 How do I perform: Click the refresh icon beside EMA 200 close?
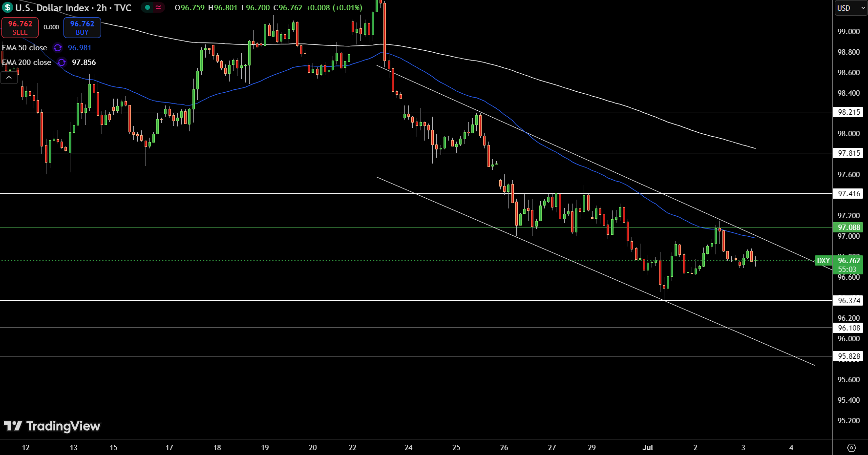tap(62, 62)
